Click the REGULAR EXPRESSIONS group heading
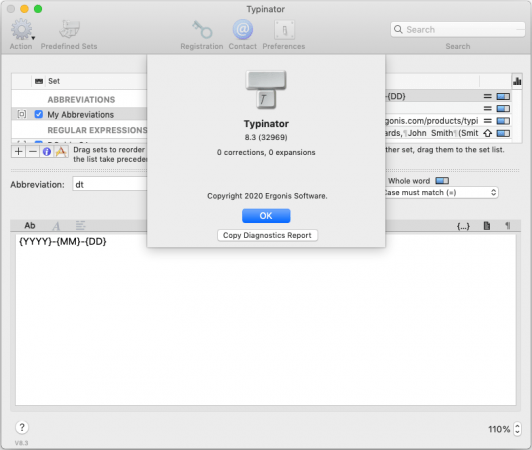The image size is (532, 450). 97,130
